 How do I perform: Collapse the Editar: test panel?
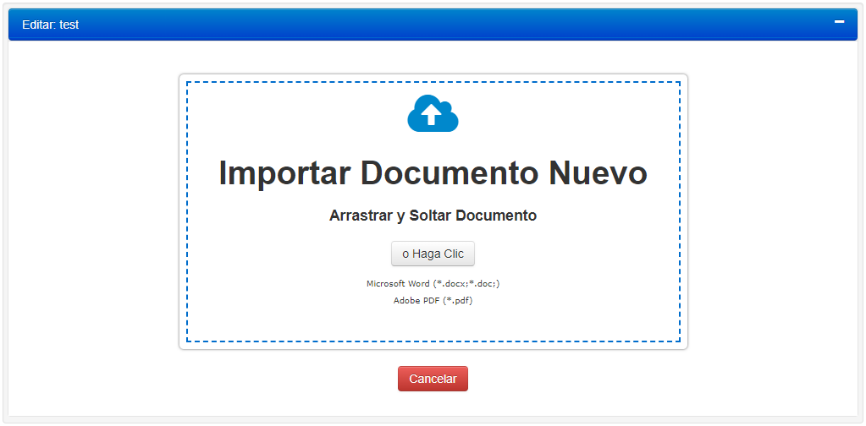(x=840, y=23)
